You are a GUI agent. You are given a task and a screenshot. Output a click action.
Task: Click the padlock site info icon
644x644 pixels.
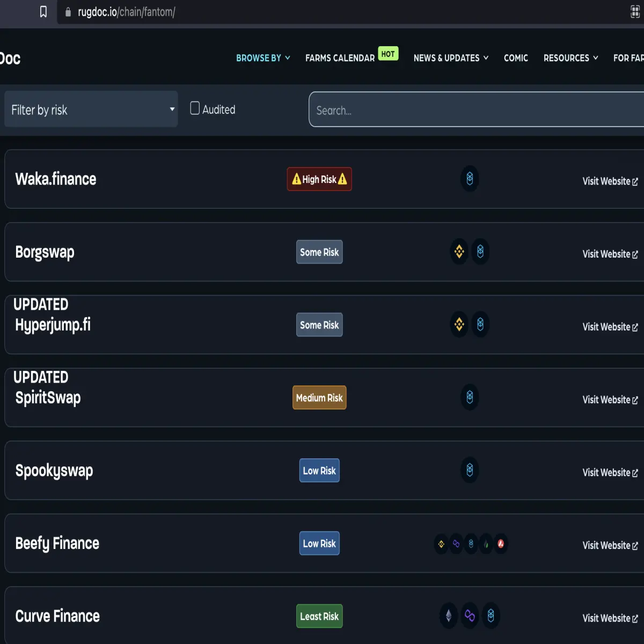tap(68, 12)
